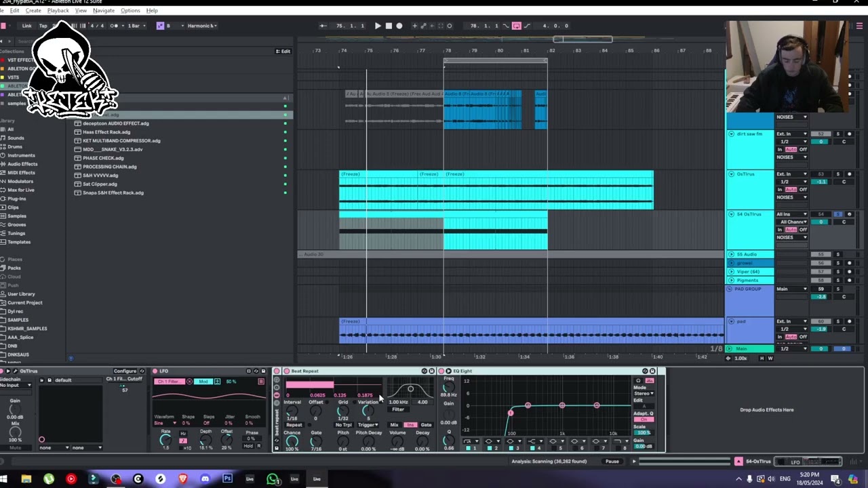This screenshot has height=488, width=868.
Task: Save the EQ Eight preset
Action: tap(652, 371)
